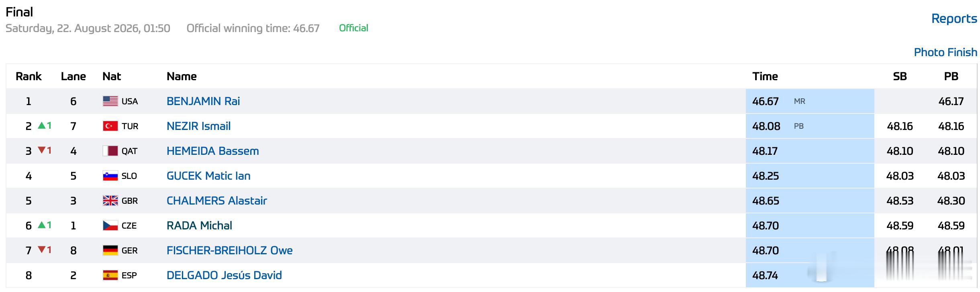Open NEZIR Ismail athlete profile
The height and width of the screenshot is (292, 980).
(198, 126)
